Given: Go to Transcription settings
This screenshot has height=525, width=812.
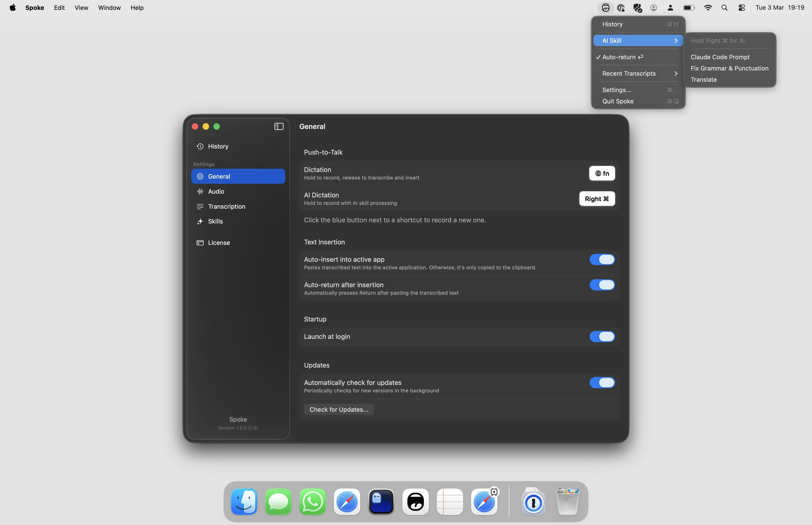Looking at the screenshot, I should click(x=226, y=206).
